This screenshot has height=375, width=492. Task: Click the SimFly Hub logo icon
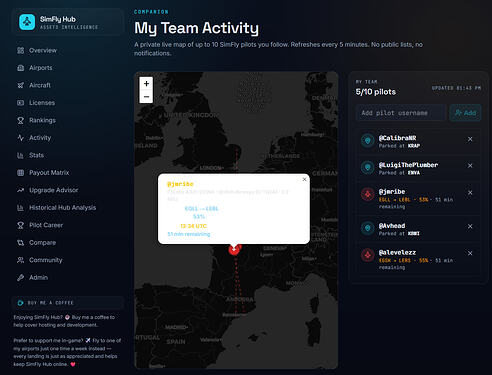pos(27,22)
